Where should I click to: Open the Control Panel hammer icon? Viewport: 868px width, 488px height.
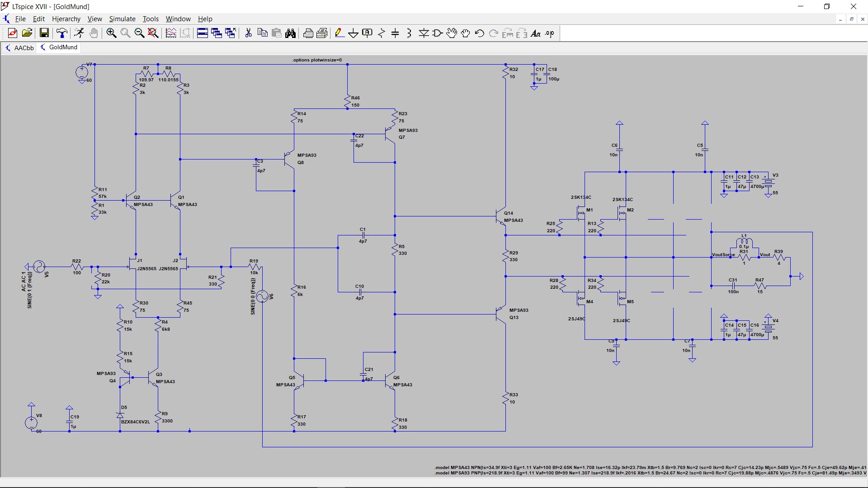62,33
